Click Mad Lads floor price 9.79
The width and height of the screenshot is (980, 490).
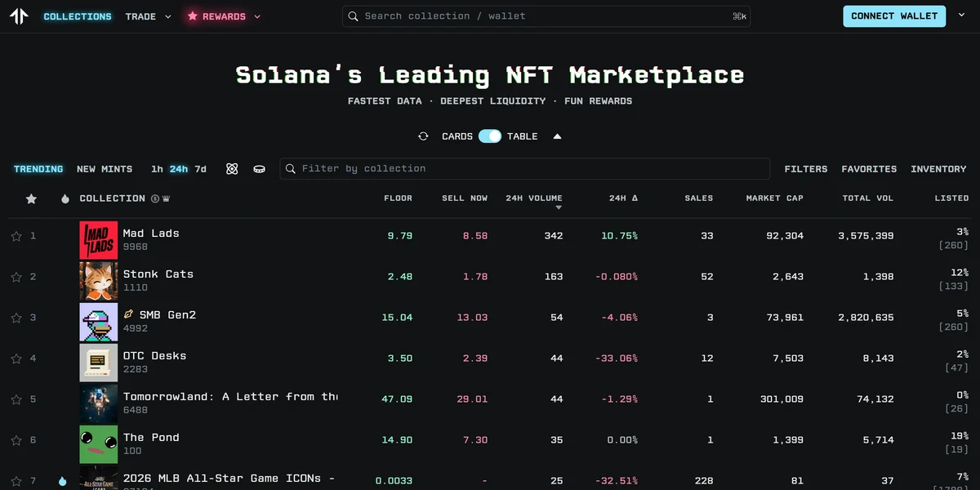point(400,236)
